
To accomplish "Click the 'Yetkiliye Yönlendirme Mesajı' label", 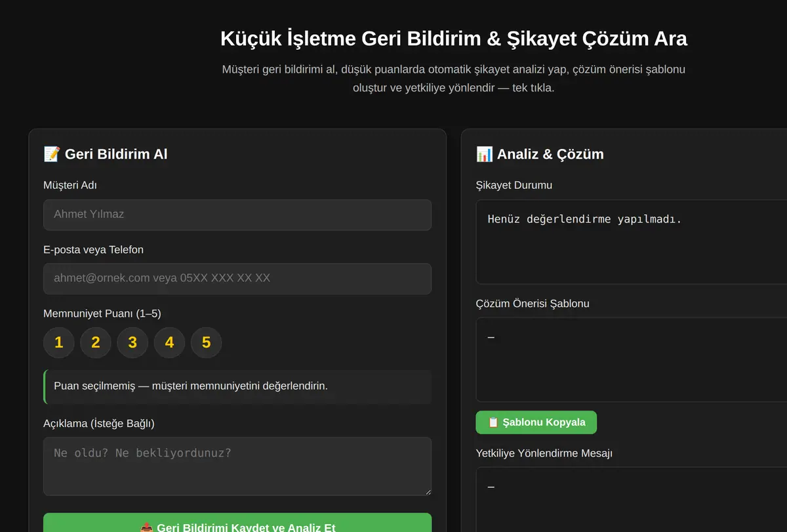I will 544,453.
